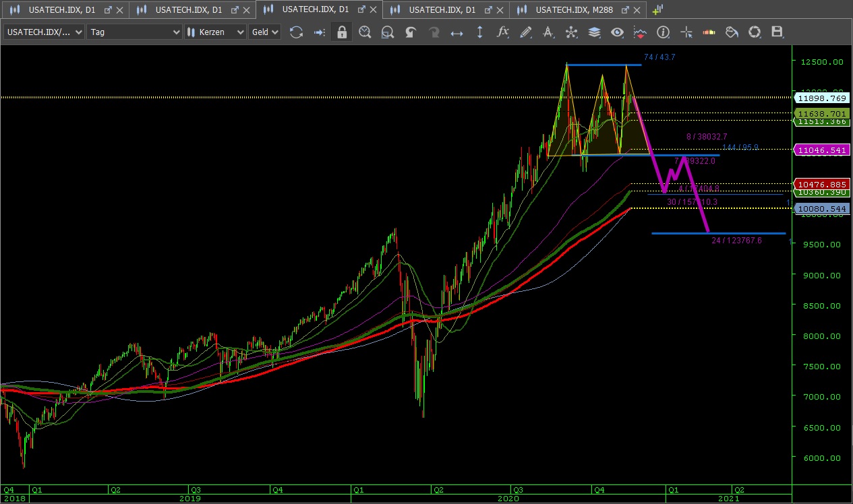
Task: Add new chart with plus icon
Action: tap(657, 9)
